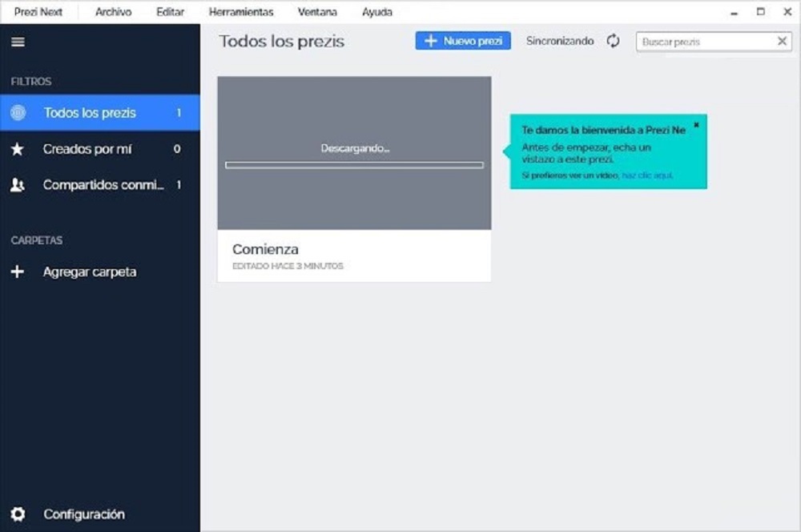
Task: Toggle the hamburger sidebar menu icon
Action: point(18,42)
